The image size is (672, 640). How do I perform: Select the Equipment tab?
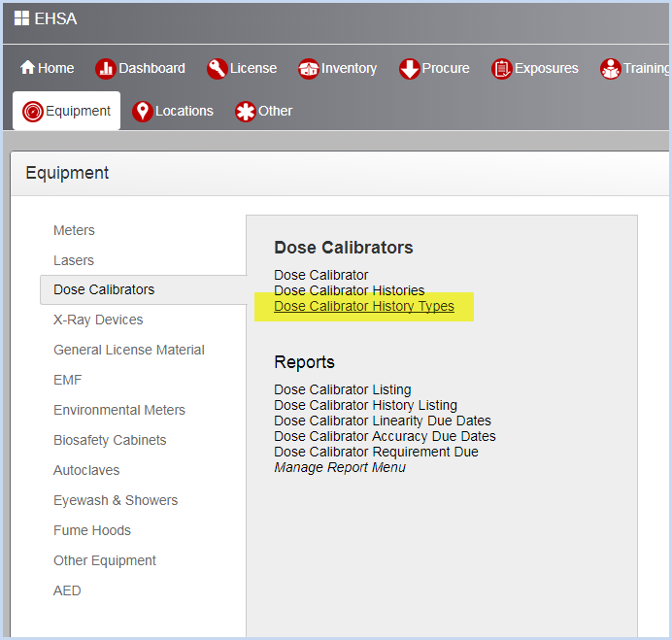tap(66, 111)
